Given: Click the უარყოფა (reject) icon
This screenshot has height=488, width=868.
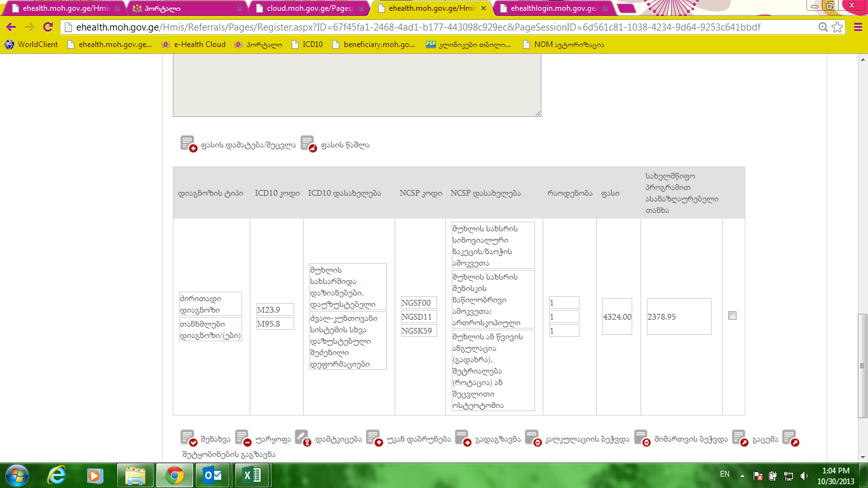Looking at the screenshot, I should point(243,438).
